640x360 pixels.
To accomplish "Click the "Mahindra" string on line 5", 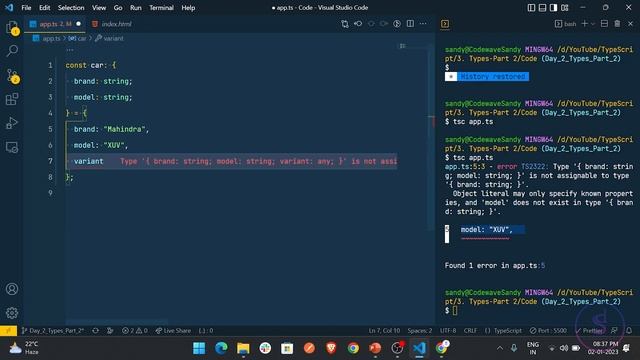I will 124,129.
